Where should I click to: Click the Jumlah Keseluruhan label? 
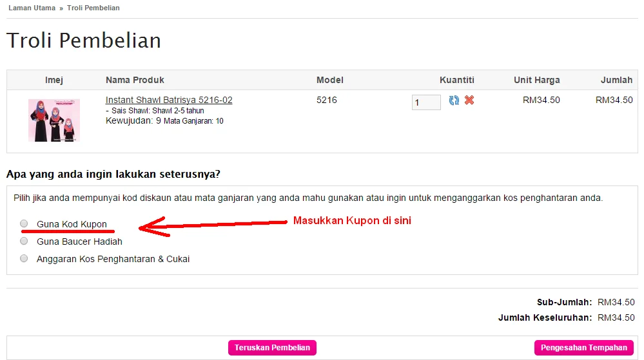[x=545, y=317]
